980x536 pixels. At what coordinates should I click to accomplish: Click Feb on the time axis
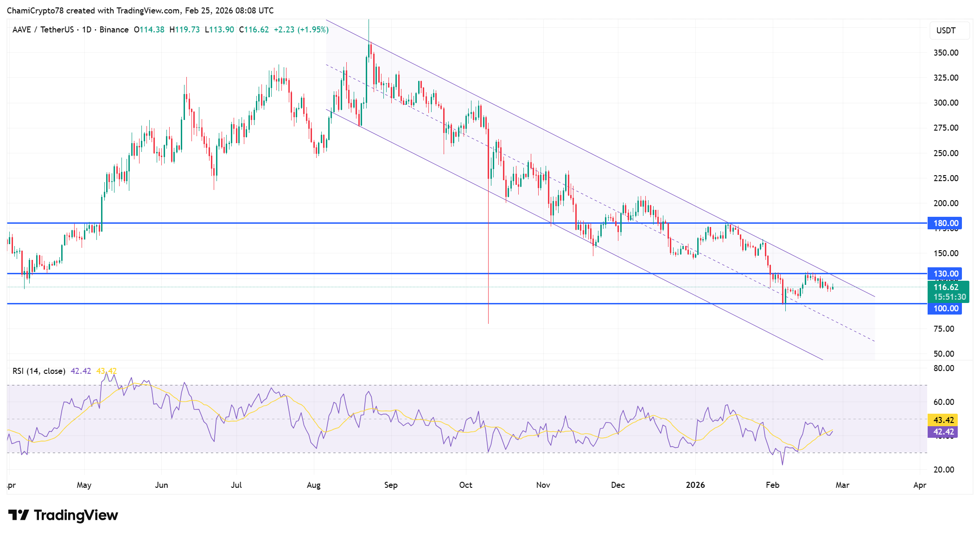point(772,485)
